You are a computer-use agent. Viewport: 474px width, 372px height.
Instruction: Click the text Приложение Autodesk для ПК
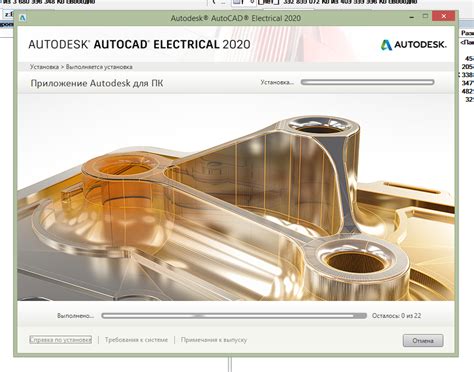97,83
